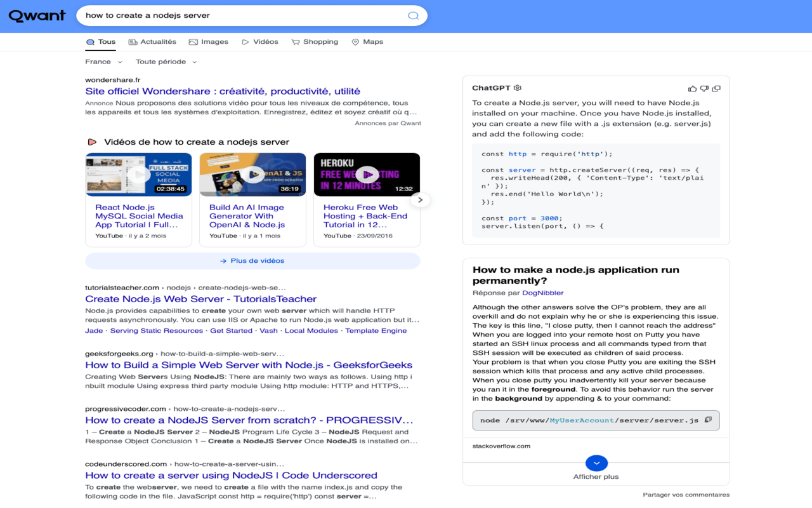Click the Local Modules sitelink
This screenshot has height=508, width=812.
(311, 331)
